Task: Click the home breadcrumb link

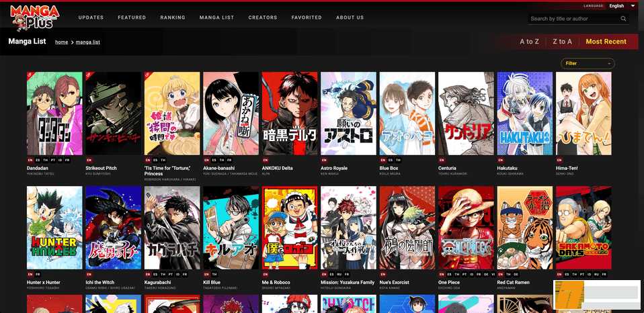Action: point(61,42)
